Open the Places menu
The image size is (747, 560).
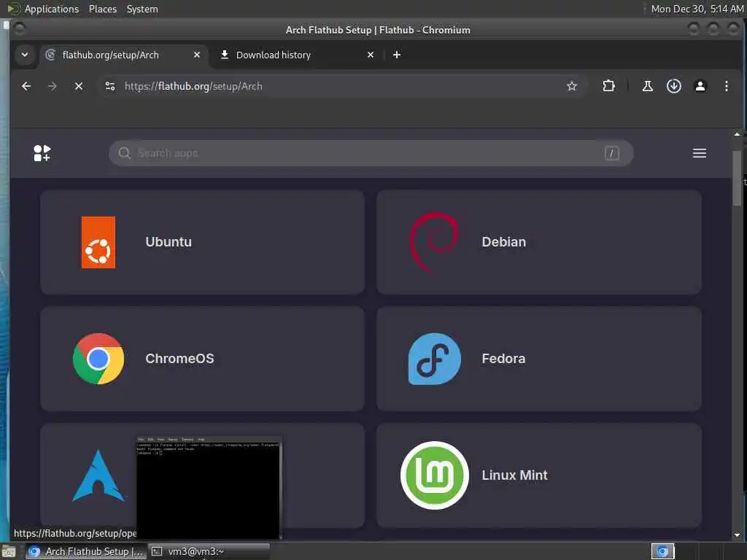(102, 9)
